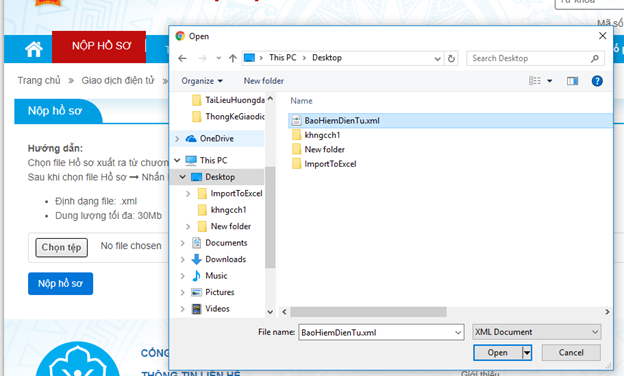The width and height of the screenshot is (624, 376).
Task: Expand the OneDrive tree node
Action: click(x=177, y=138)
